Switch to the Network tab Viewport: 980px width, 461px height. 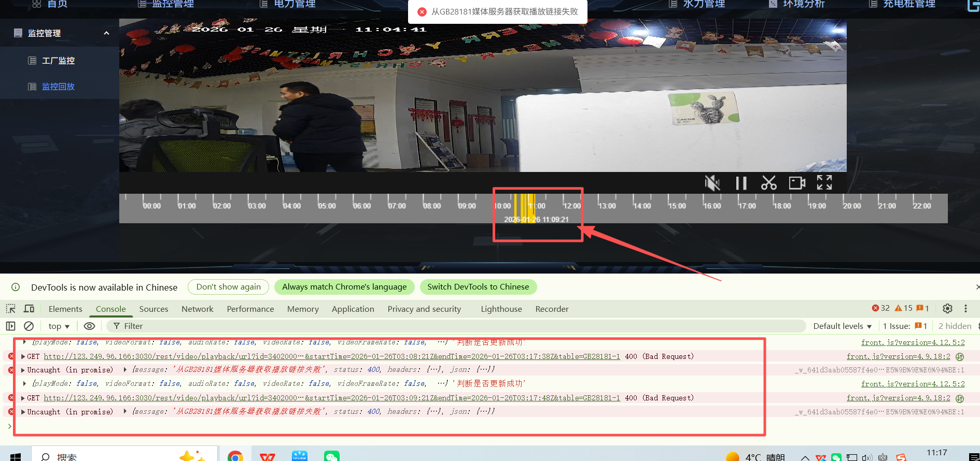point(197,309)
